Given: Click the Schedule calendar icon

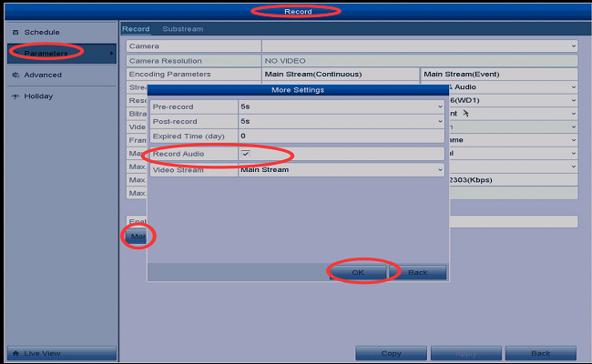Looking at the screenshot, I should (15, 33).
